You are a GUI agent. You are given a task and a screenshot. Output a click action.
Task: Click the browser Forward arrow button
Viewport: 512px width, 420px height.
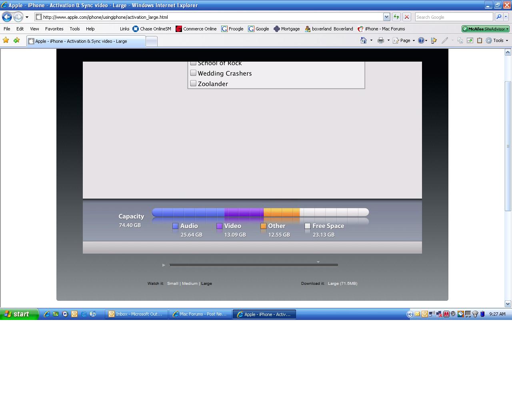pyautogui.click(x=18, y=17)
